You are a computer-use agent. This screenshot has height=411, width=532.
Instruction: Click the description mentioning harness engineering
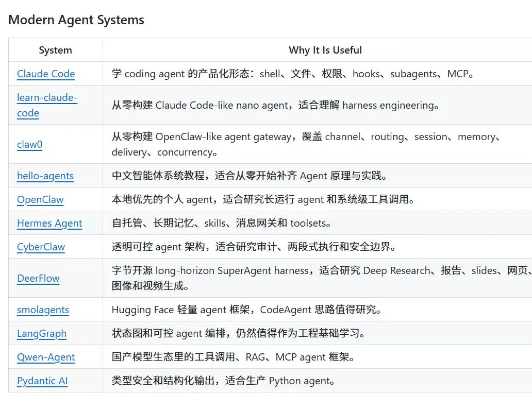pyautogui.click(x=275, y=105)
